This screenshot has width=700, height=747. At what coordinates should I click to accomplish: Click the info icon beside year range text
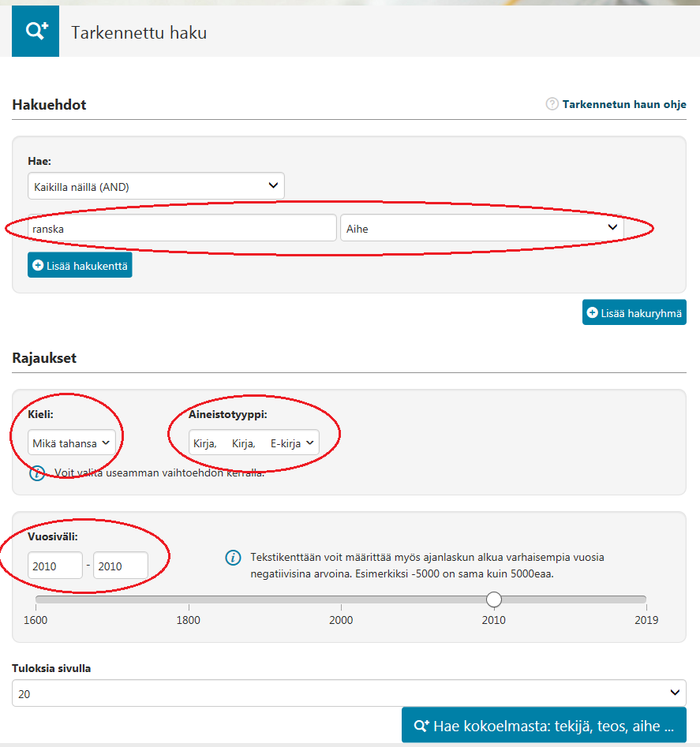[x=233, y=558]
